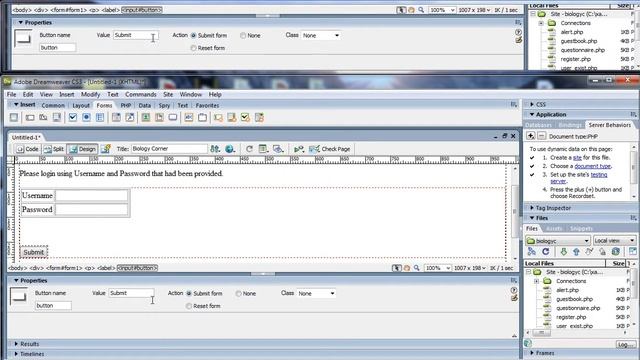Click the Get files green arrow icon

tap(563, 251)
